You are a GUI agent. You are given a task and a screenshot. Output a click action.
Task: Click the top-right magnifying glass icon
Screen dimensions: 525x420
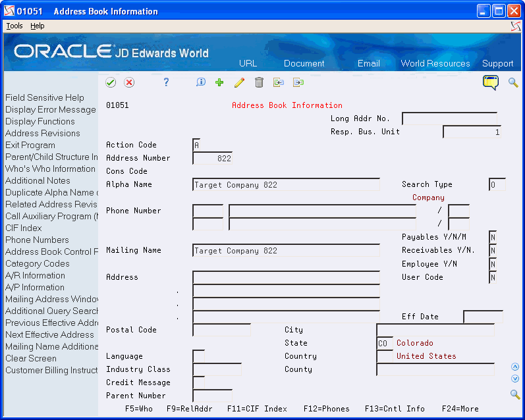click(513, 82)
